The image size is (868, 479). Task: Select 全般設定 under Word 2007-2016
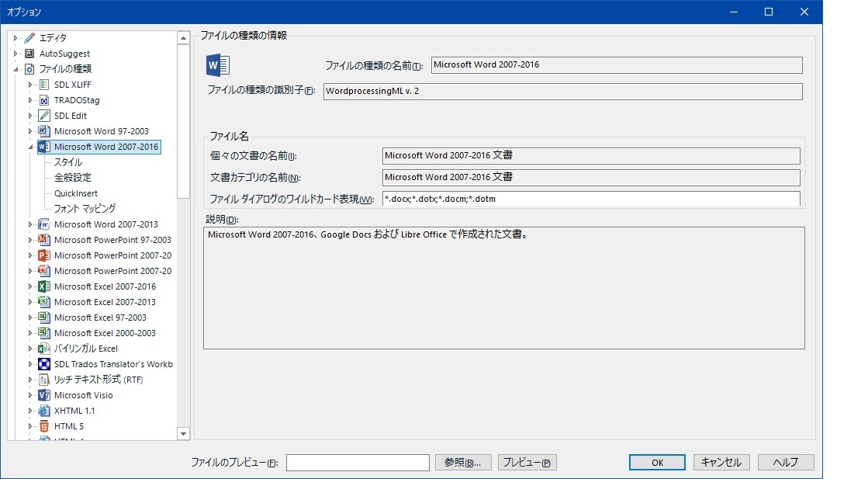(x=72, y=177)
